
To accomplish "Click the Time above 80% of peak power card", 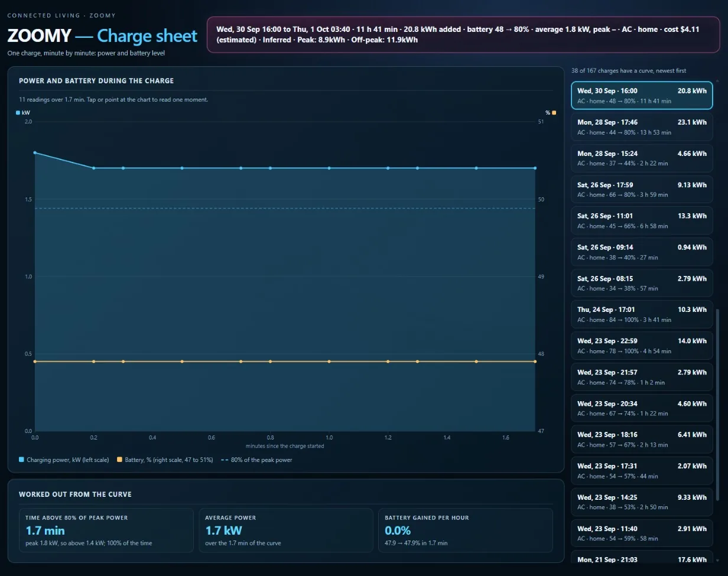I will point(106,531).
